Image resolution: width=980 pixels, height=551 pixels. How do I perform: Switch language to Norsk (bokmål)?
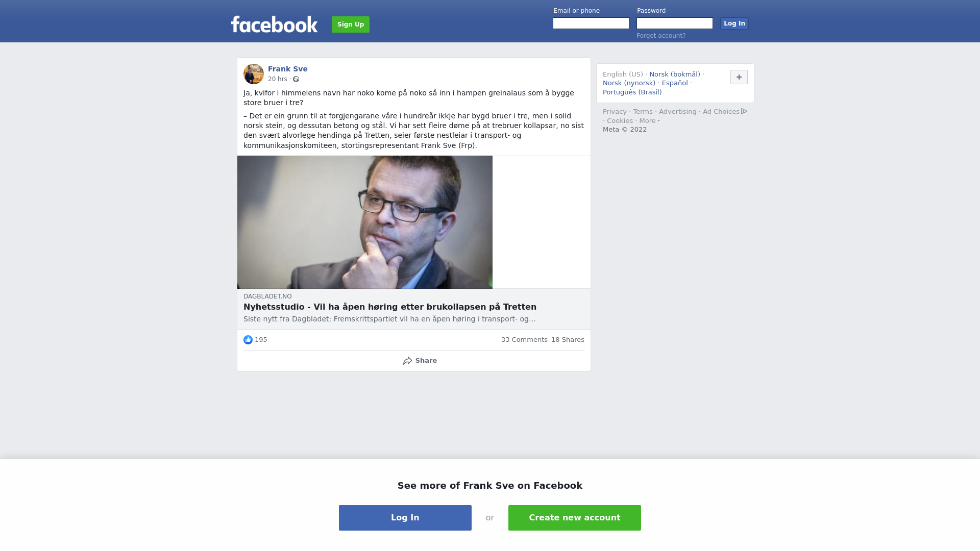(x=675, y=74)
